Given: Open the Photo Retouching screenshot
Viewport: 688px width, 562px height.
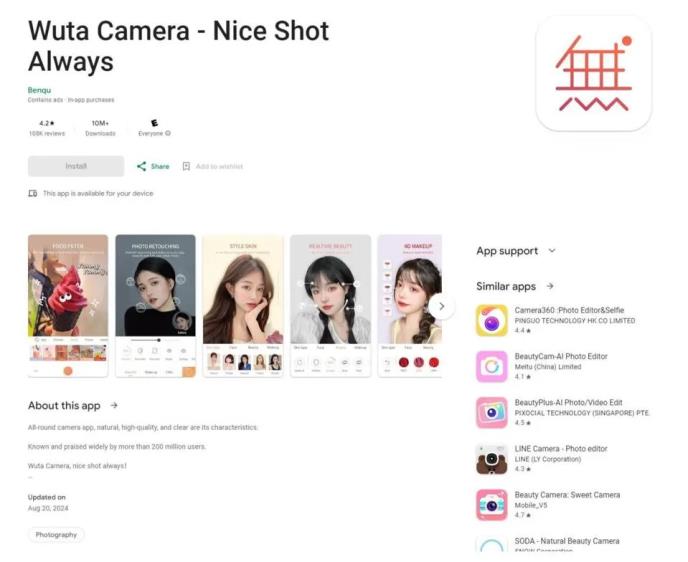Looking at the screenshot, I should 155,306.
